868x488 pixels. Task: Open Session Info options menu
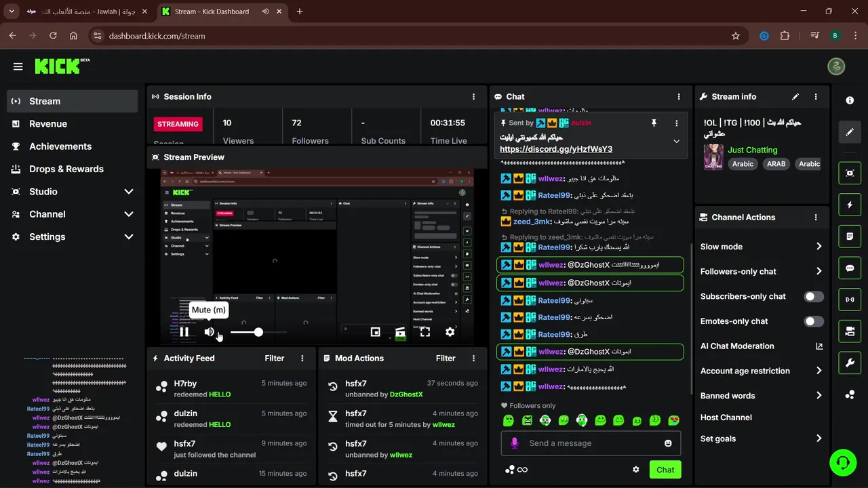coord(473,97)
